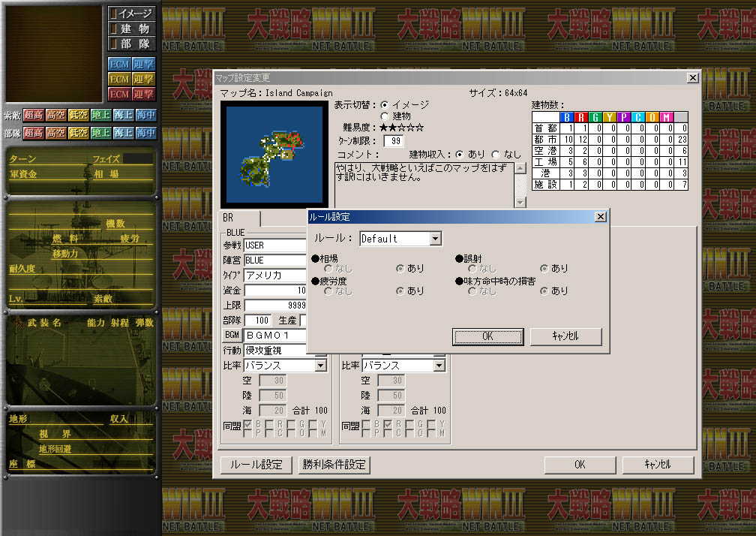Click blue B column header in 建物数 table
This screenshot has height=536, width=756.
[567, 117]
